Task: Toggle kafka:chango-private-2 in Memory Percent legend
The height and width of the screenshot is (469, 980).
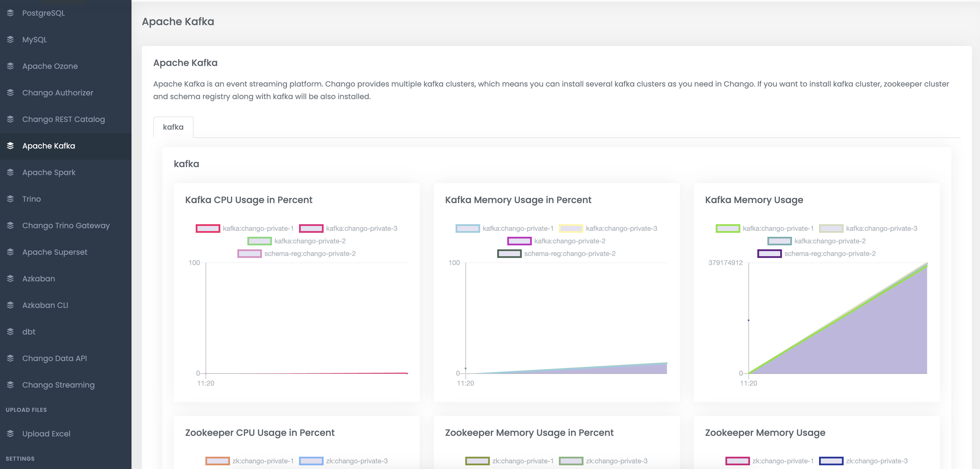Action: pyautogui.click(x=556, y=241)
